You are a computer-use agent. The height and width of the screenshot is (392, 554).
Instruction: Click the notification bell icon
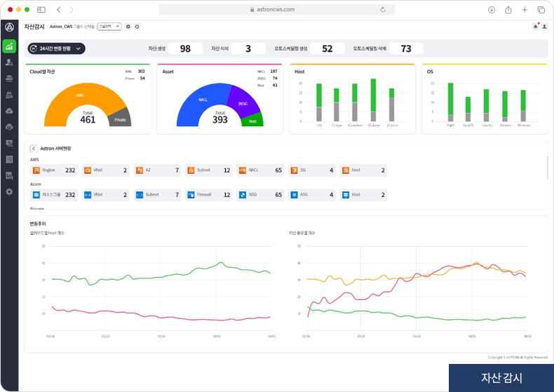click(x=535, y=27)
